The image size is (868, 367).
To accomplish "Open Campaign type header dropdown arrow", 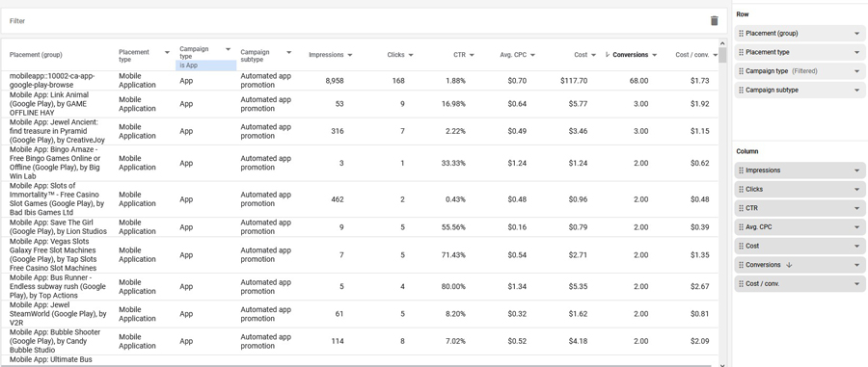I will tap(228, 49).
